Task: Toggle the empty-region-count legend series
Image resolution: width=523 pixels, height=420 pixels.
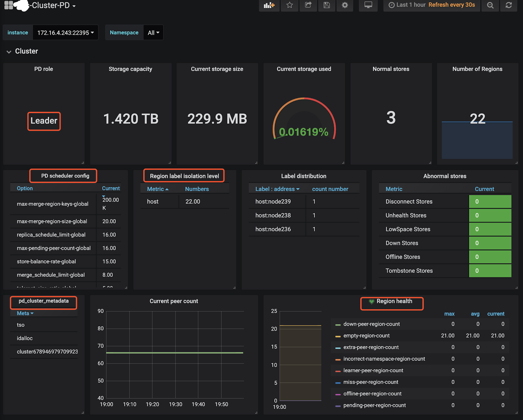Action: click(366, 336)
